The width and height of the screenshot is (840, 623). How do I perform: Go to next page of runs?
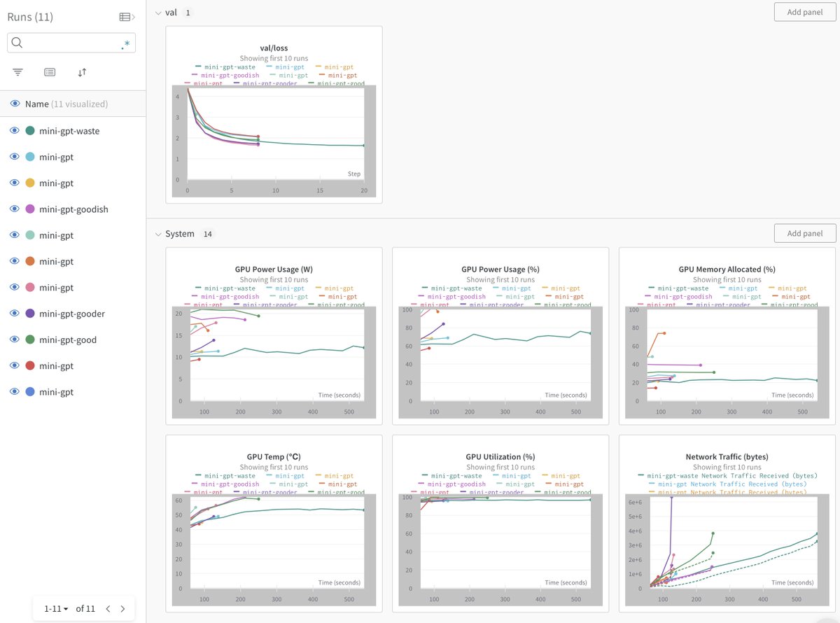[122, 608]
